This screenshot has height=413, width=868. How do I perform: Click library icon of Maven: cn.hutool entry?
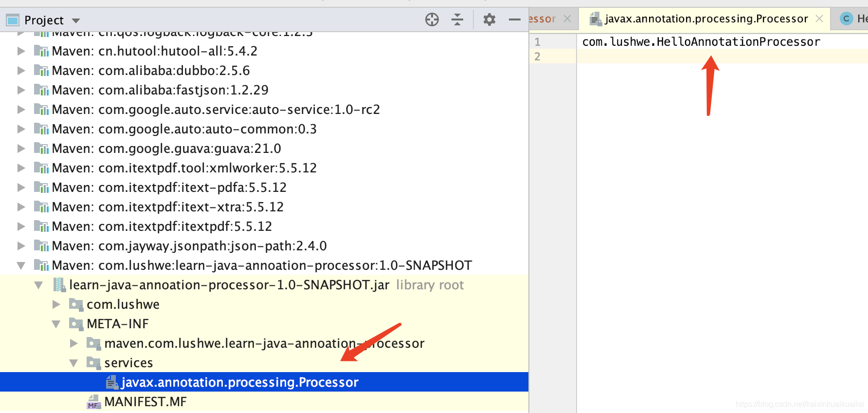41,51
